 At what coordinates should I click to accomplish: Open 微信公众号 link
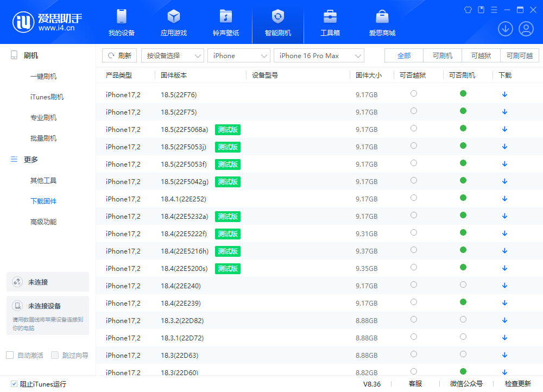pyautogui.click(x=466, y=384)
